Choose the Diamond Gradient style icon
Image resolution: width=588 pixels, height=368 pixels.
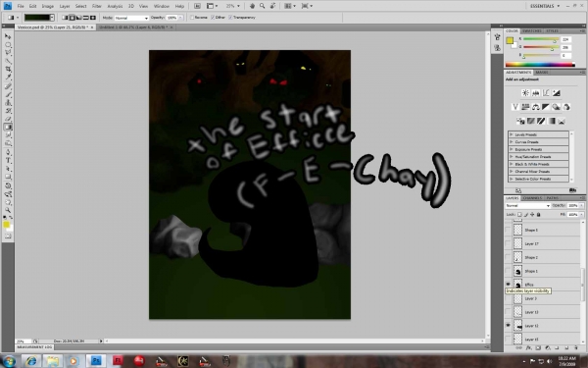point(93,18)
